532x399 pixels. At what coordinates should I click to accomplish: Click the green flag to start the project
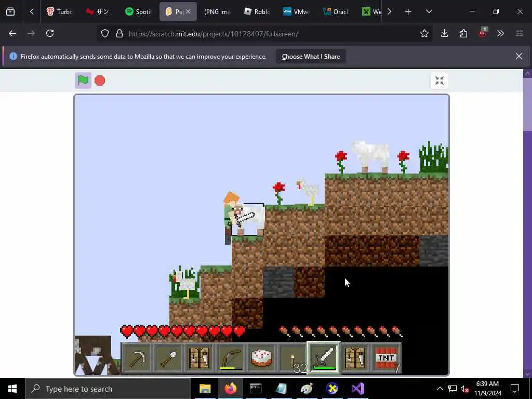(x=83, y=81)
